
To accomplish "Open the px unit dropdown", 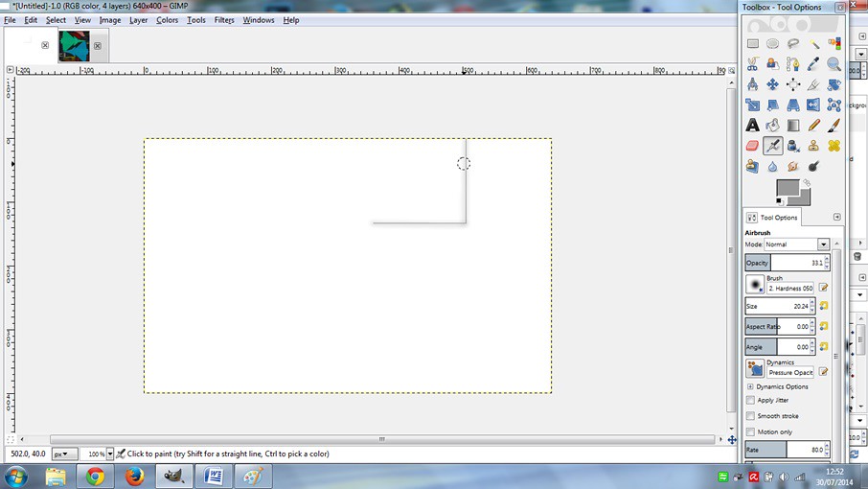I will 64,454.
